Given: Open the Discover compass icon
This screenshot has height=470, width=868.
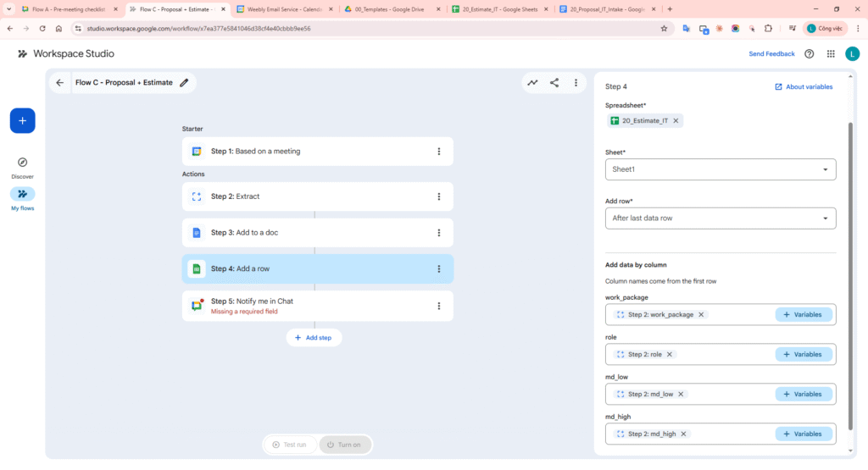Looking at the screenshot, I should click(x=22, y=163).
